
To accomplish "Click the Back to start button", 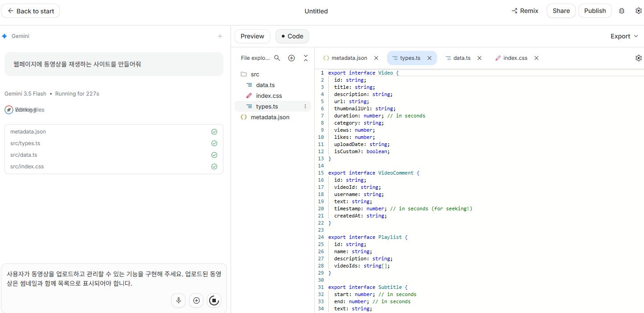I will 31,11.
